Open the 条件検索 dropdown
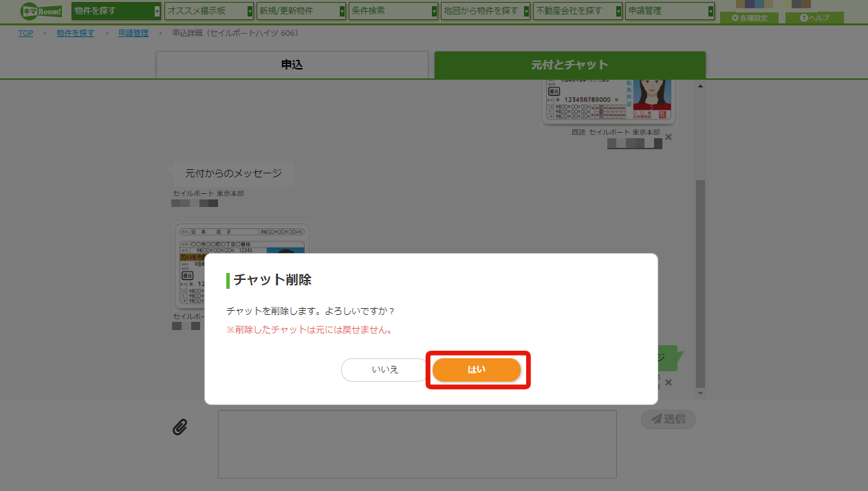Image resolution: width=868 pixels, height=491 pixels. 393,11
